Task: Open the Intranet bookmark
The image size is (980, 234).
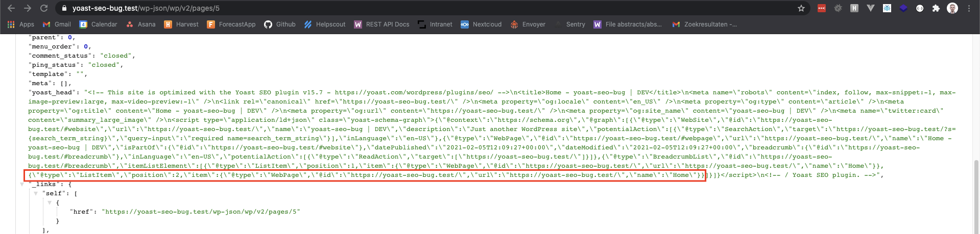Action: 435,24
